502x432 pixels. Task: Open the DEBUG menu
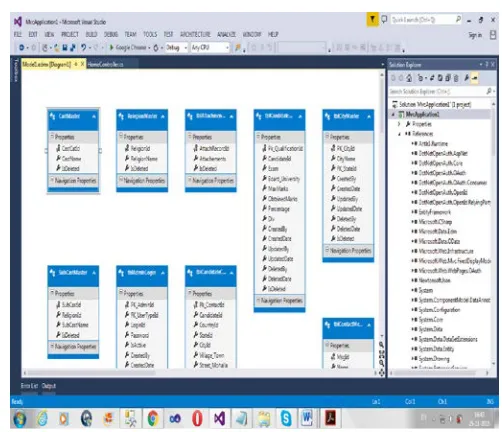(111, 34)
